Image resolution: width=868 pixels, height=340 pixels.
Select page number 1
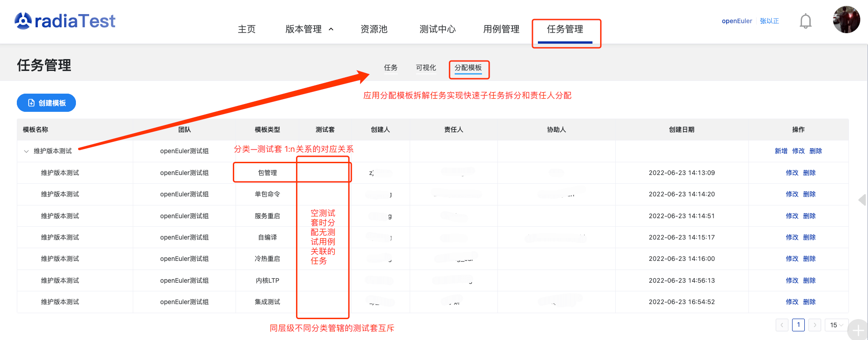point(798,325)
